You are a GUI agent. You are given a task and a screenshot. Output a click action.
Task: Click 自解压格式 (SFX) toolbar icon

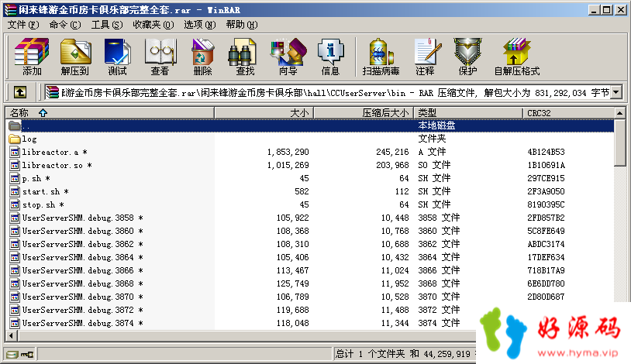(x=517, y=57)
